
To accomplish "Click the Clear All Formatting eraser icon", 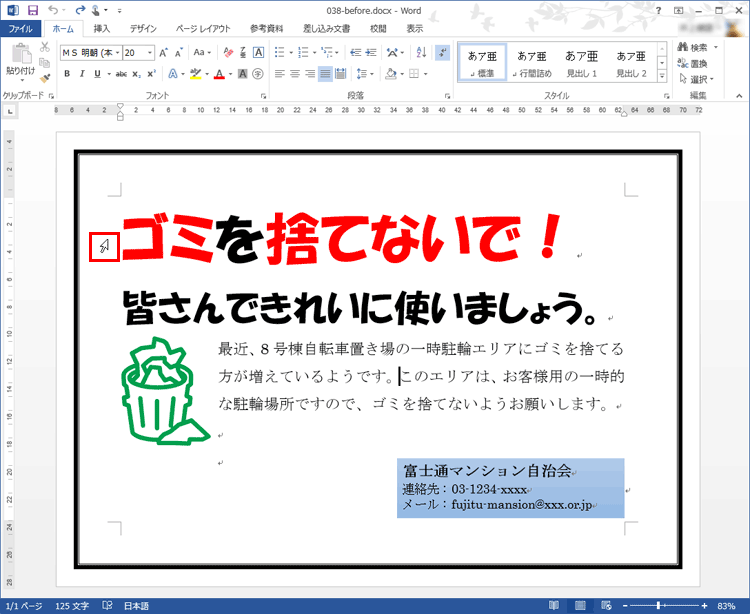I will click(x=228, y=53).
